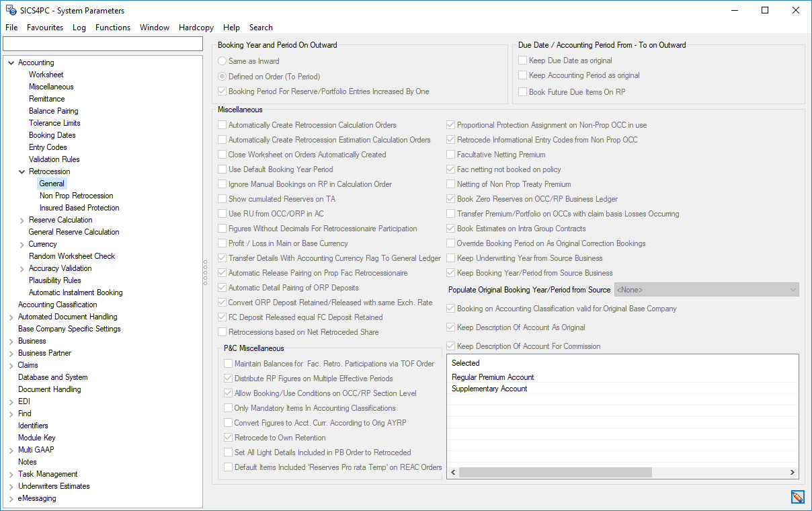This screenshot has width=812, height=511.
Task: Open the Hardcopy menu
Action: [x=196, y=28]
